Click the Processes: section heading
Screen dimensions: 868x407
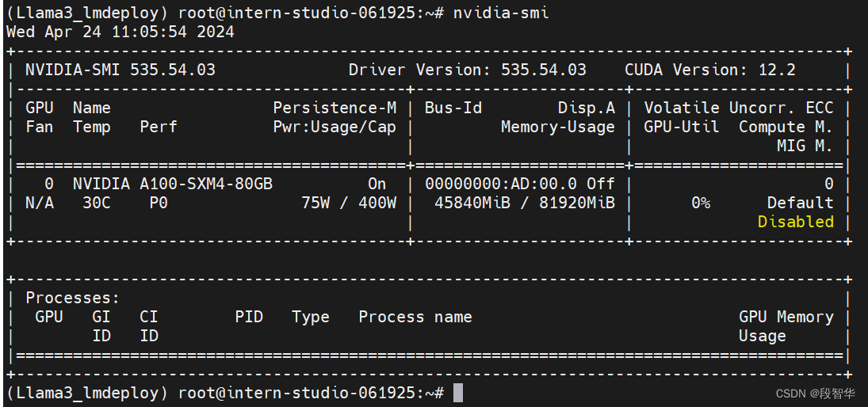click(72, 298)
